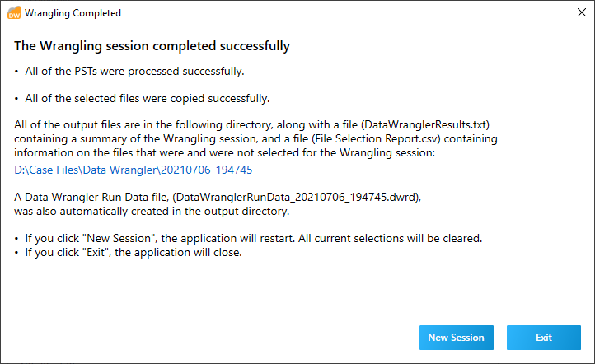Click the "Wrangling session completed successfully" heading
This screenshot has width=595, height=364.
point(152,46)
